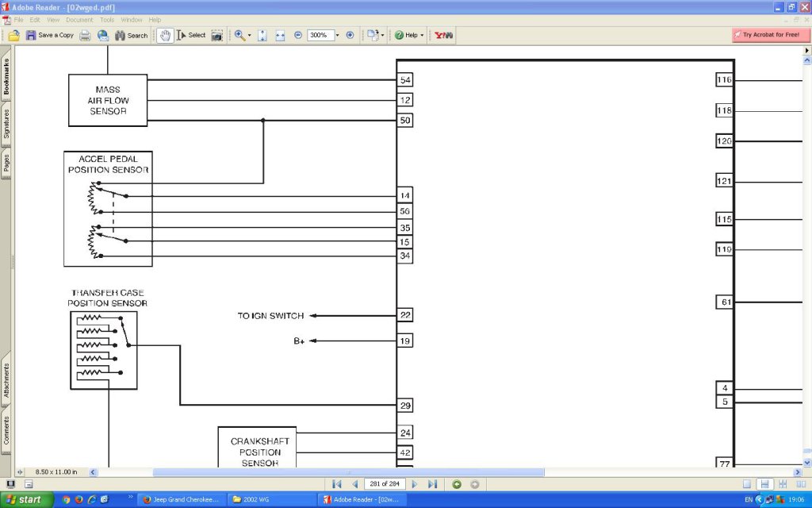Click the Open file folder icon
The image size is (812, 508).
13,35
